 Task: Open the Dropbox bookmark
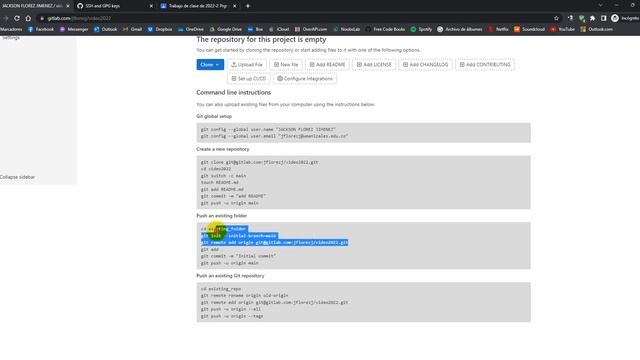160,29
